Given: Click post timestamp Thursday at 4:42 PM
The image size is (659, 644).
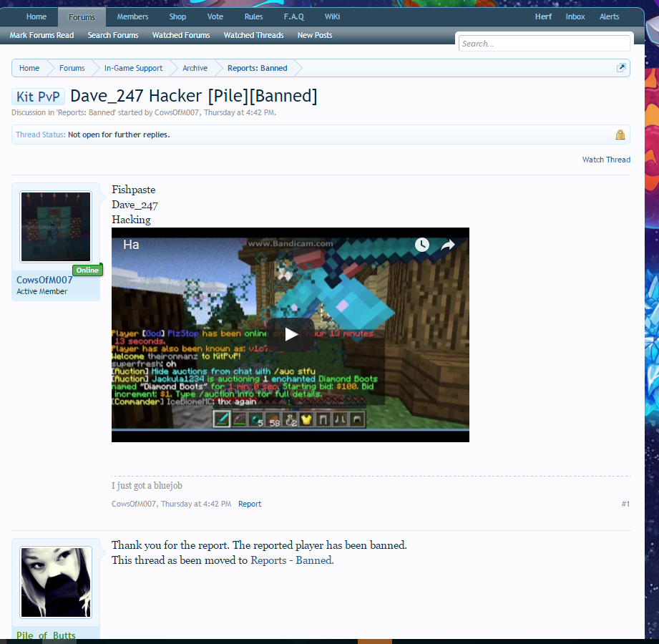Looking at the screenshot, I should tap(196, 504).
